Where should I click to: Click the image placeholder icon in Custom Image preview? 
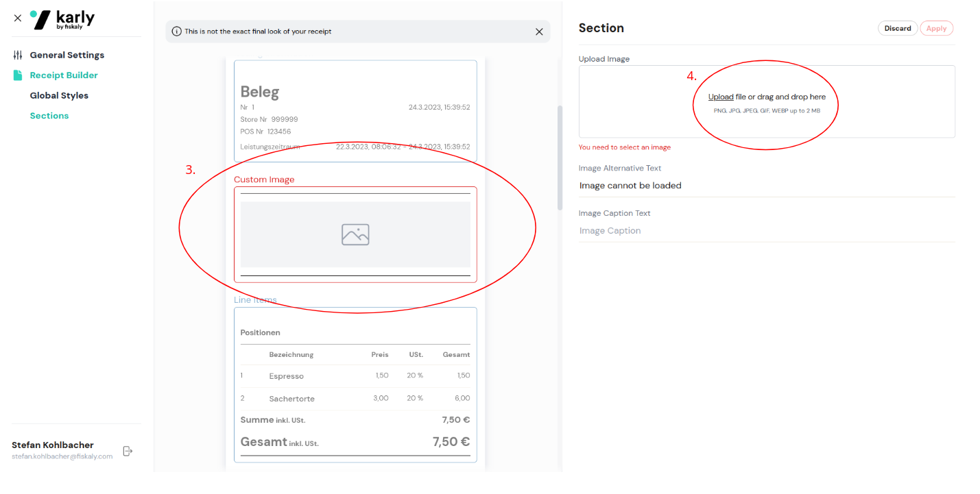pos(355,234)
